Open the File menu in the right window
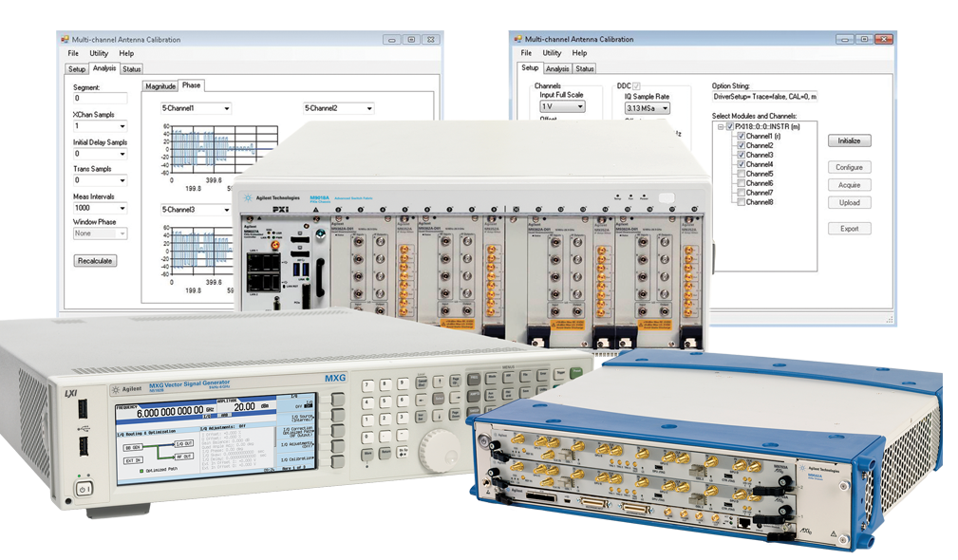 click(x=526, y=52)
